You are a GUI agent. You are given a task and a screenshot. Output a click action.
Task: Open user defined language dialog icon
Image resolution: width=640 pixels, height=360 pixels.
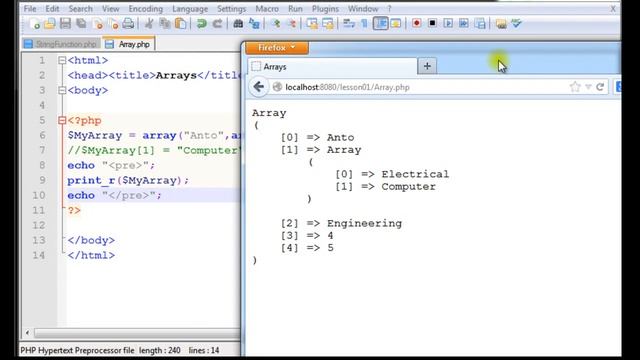[x=396, y=24]
